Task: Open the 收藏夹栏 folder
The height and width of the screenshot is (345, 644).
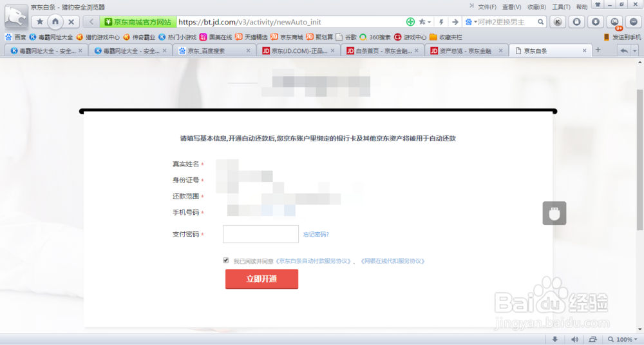Action: click(446, 37)
